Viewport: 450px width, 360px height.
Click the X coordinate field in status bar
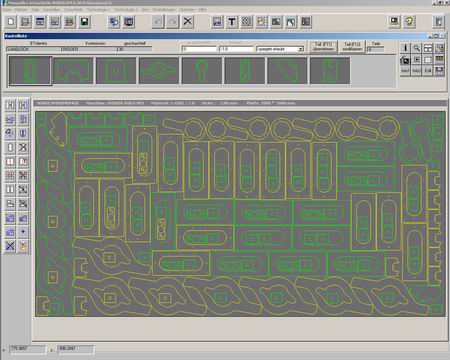click(27, 349)
